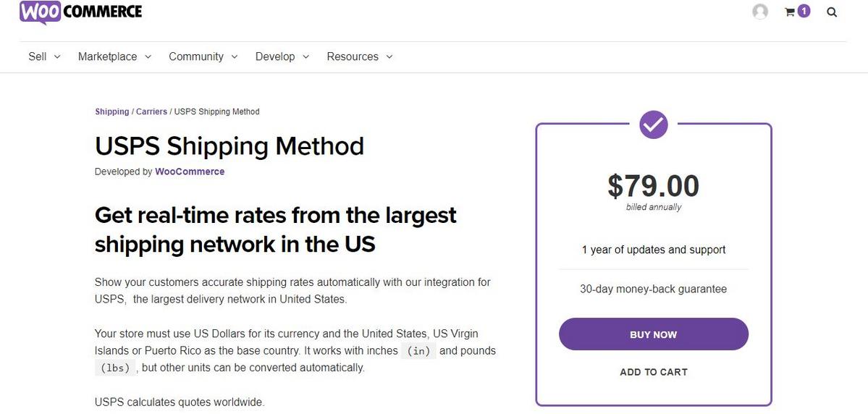
Task: Click the 1 year of updates text
Action: pos(654,250)
